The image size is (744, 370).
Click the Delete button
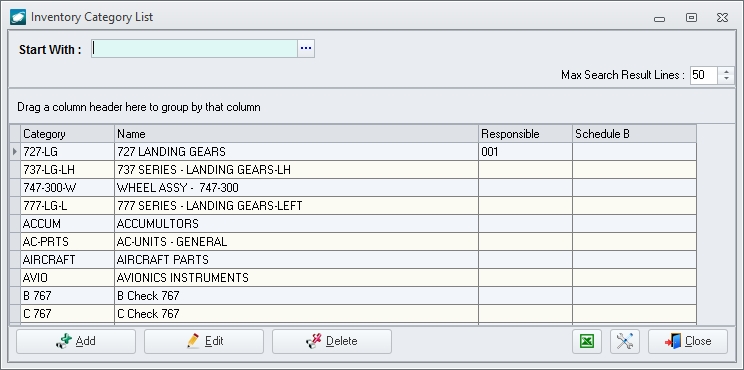click(x=332, y=341)
